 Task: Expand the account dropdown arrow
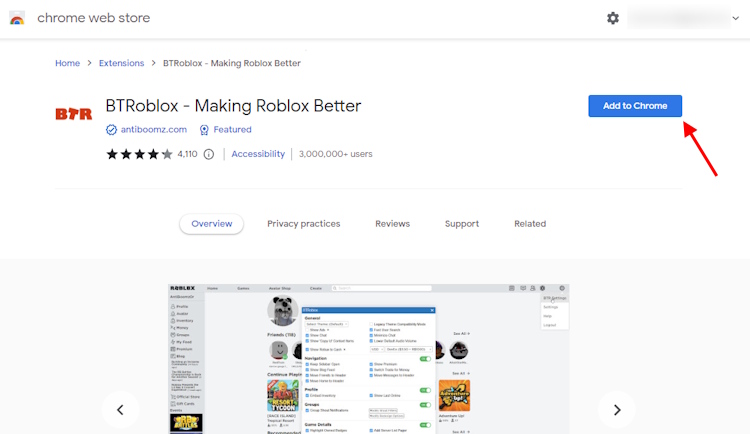tap(733, 18)
